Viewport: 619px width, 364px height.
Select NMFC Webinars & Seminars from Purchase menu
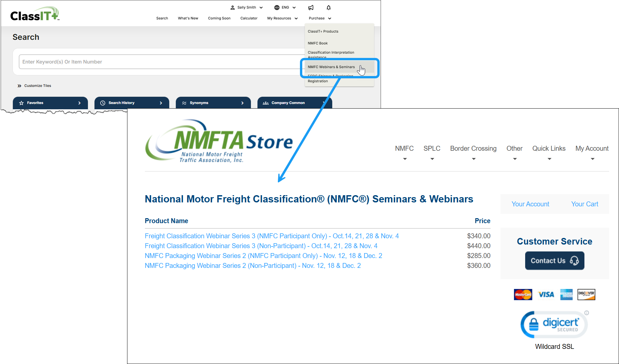coord(331,67)
